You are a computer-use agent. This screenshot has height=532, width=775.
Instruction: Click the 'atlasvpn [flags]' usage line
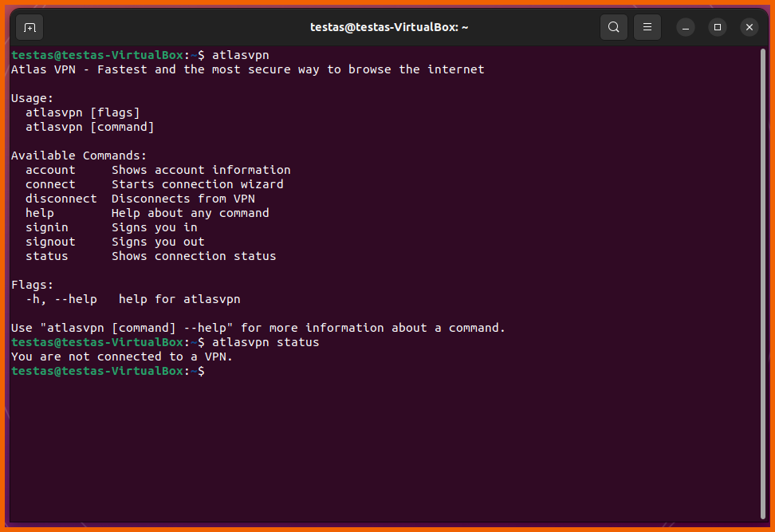point(82,112)
